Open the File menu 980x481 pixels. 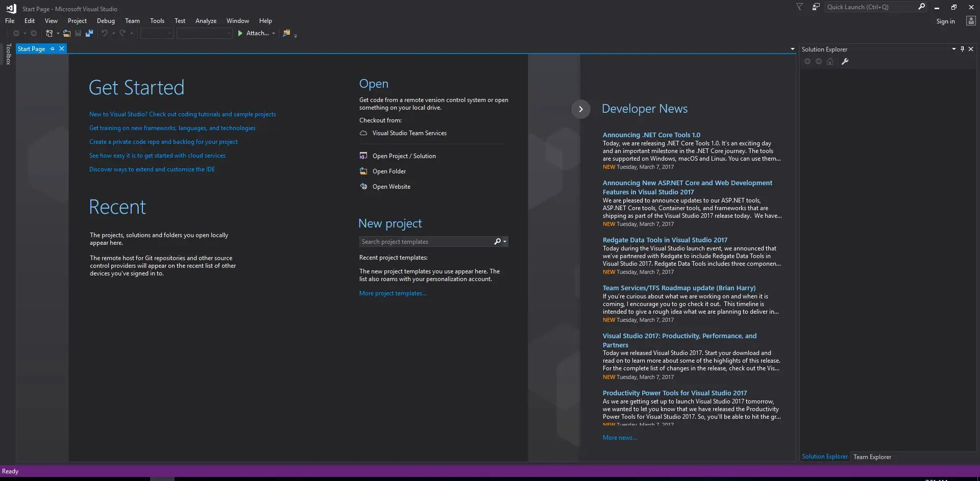10,21
